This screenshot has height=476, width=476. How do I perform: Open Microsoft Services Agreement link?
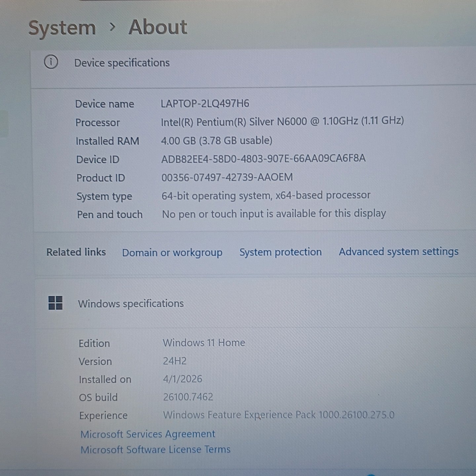pos(148,434)
